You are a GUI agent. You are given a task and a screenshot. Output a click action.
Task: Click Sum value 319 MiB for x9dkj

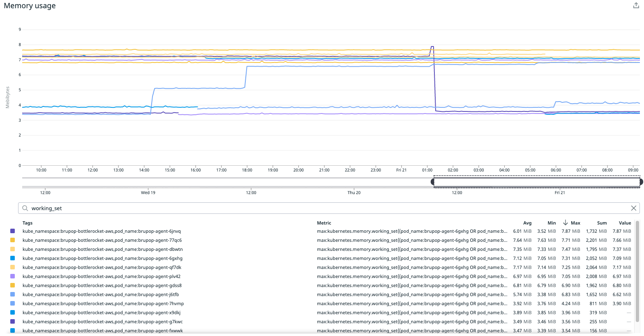pos(599,313)
